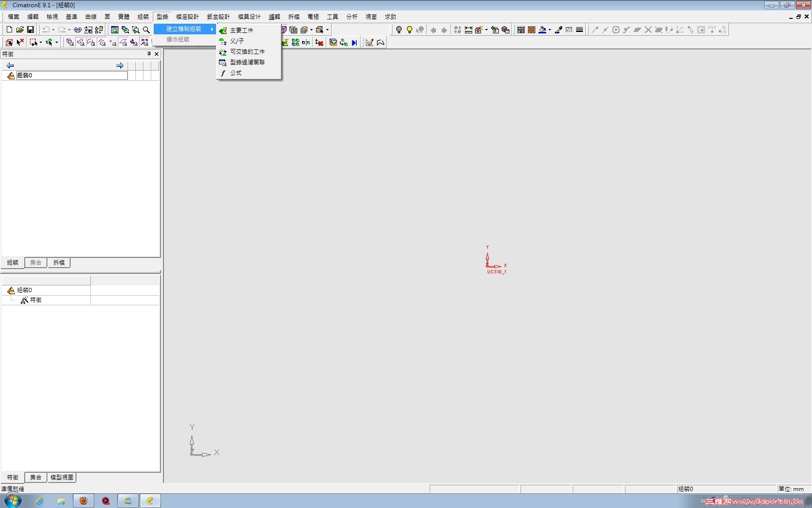Close the 特徵 panel
The image size is (812, 508).
coord(157,54)
